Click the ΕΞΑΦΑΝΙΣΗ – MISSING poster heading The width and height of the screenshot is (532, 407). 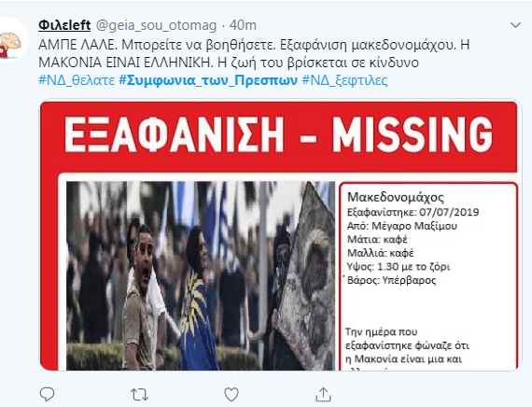coord(278,134)
